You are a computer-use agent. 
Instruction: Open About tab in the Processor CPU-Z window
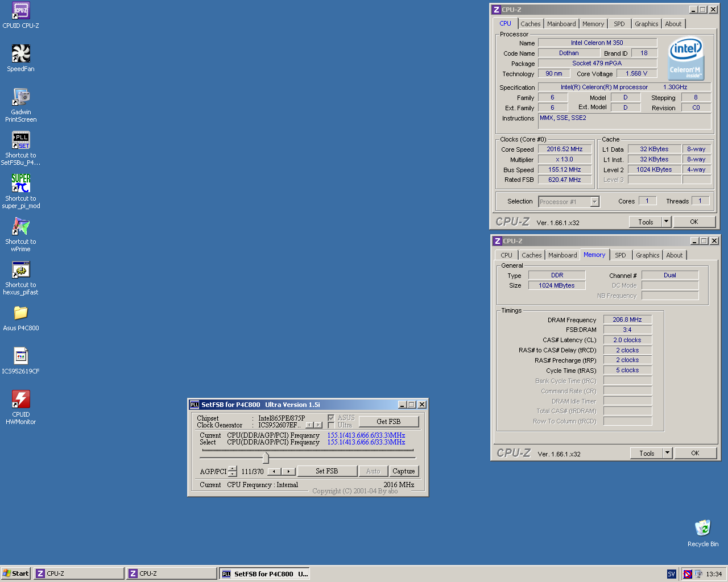(673, 24)
